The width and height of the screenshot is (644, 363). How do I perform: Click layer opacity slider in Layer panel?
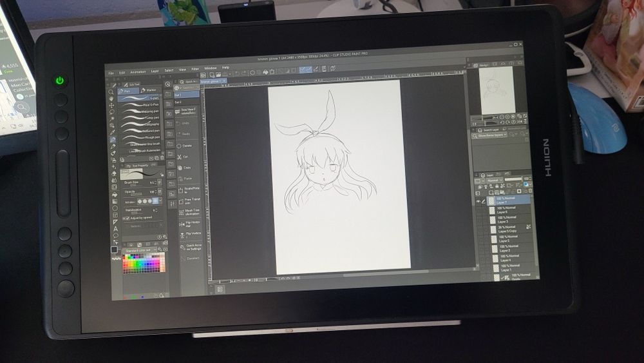click(513, 179)
